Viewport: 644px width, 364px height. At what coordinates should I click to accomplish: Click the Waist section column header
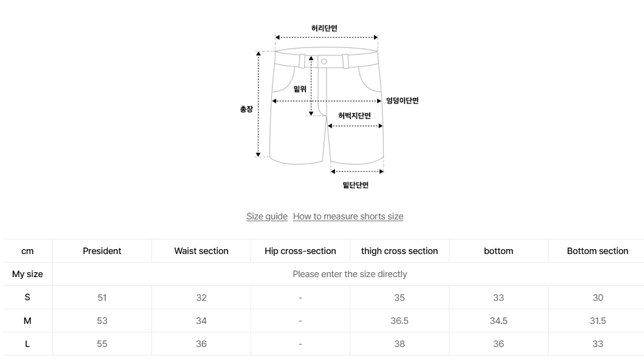tap(201, 251)
